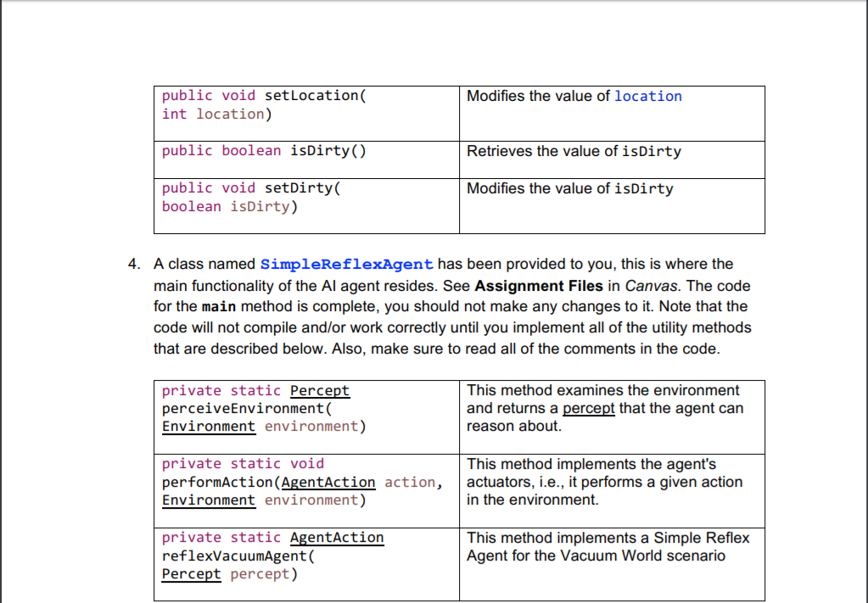This screenshot has width=868, height=603.
Task: Select the SimpleReflexAgent class name text
Action: 346,264
